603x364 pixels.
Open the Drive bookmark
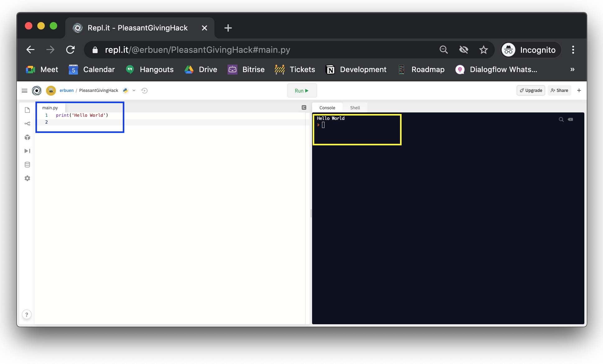pos(201,70)
